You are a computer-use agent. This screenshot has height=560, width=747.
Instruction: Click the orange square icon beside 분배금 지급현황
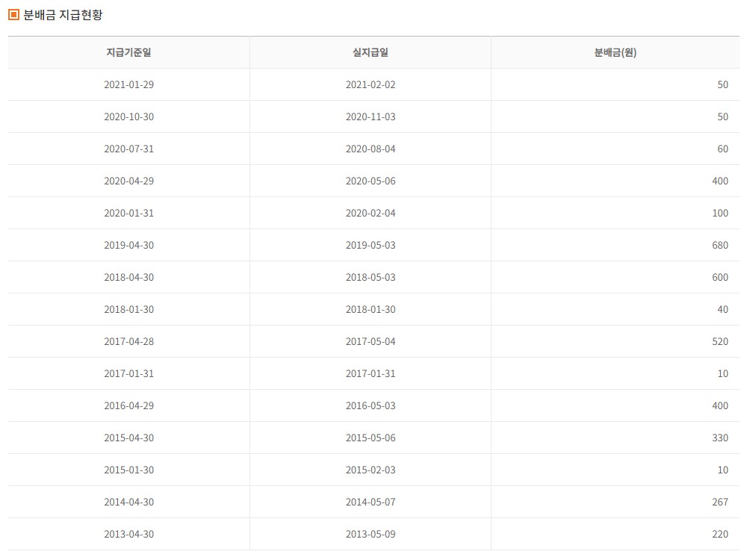[13, 13]
